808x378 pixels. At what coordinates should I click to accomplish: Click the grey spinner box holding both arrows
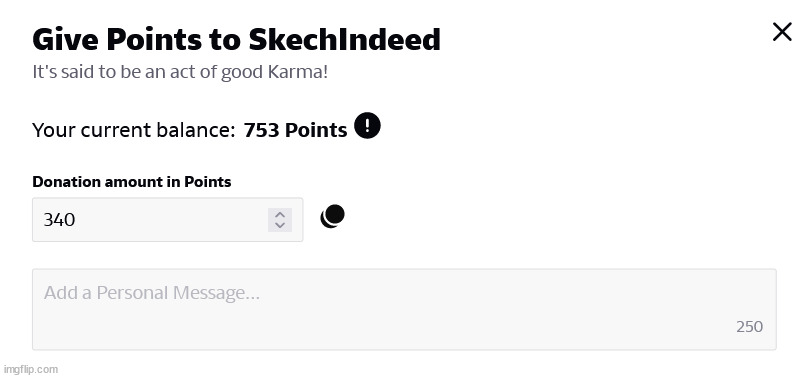(280, 220)
